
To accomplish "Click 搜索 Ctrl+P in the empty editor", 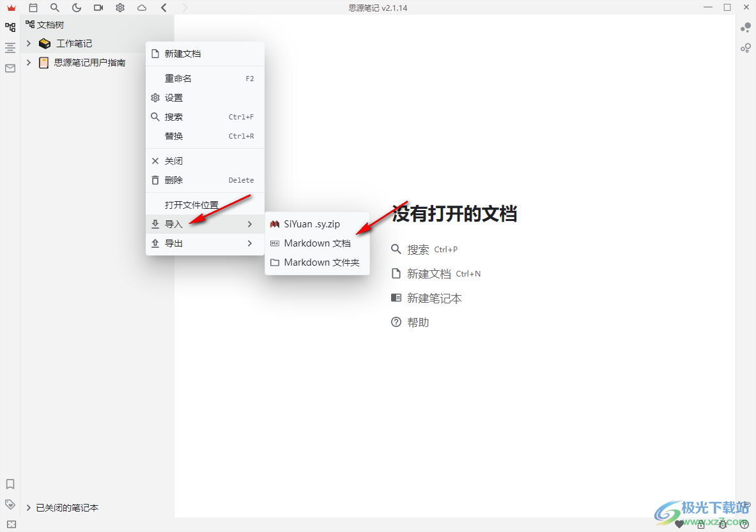I will (424, 250).
